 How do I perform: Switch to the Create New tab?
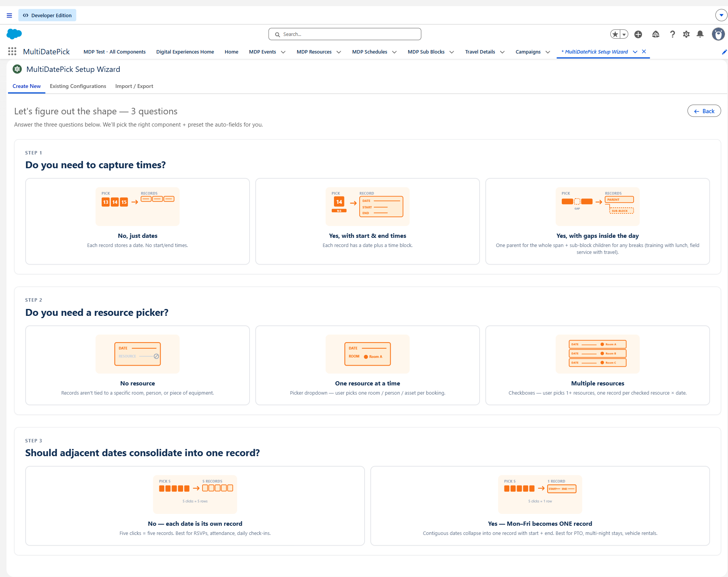point(27,86)
